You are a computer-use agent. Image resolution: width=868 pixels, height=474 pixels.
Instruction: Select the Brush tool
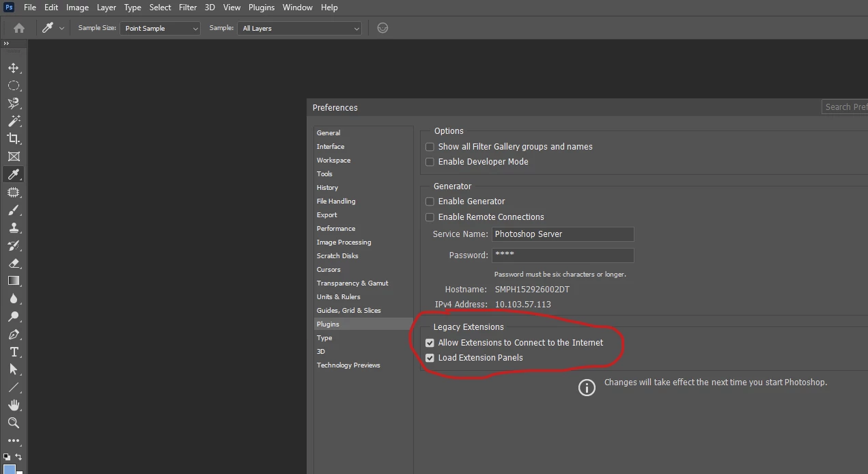point(13,210)
